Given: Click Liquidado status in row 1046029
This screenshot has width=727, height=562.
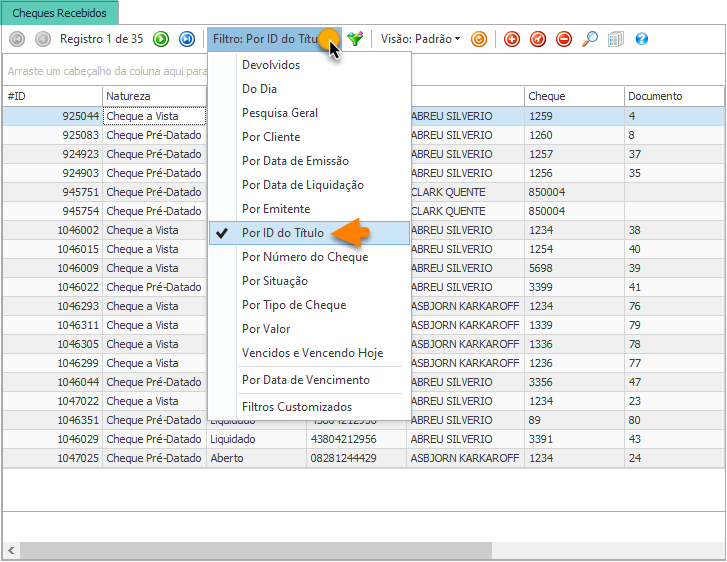Looking at the screenshot, I should tap(256, 439).
